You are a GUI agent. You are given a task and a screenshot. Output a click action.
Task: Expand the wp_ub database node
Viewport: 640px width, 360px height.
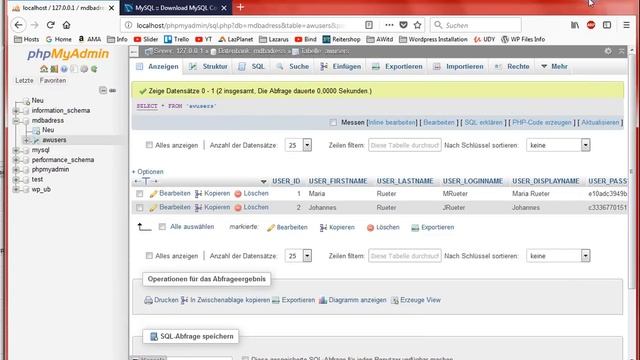[x=16, y=189]
